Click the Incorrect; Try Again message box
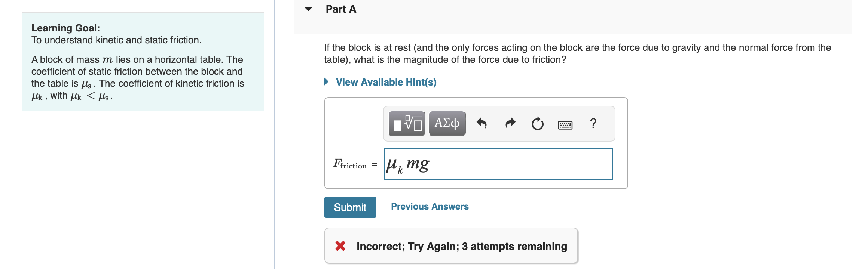The height and width of the screenshot is (269, 868). [x=451, y=246]
